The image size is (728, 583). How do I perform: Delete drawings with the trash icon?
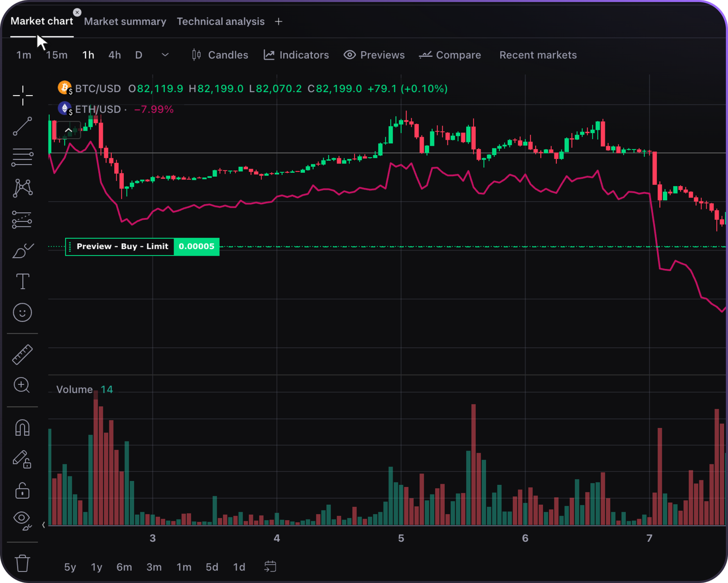click(x=22, y=563)
